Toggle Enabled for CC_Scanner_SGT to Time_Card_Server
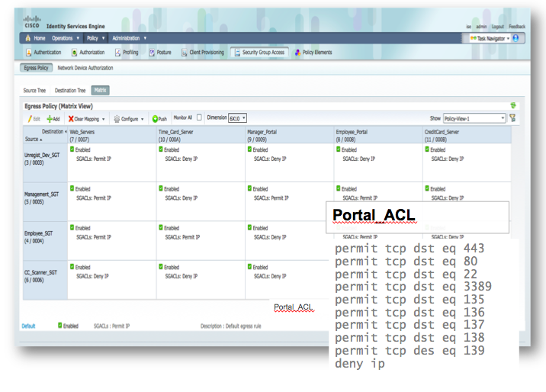Image resolution: width=546 pixels, height=392 pixels. pos(162,268)
